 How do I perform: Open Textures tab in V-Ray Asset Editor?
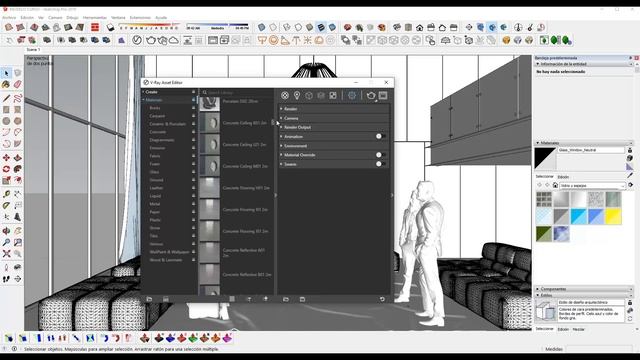click(333, 96)
